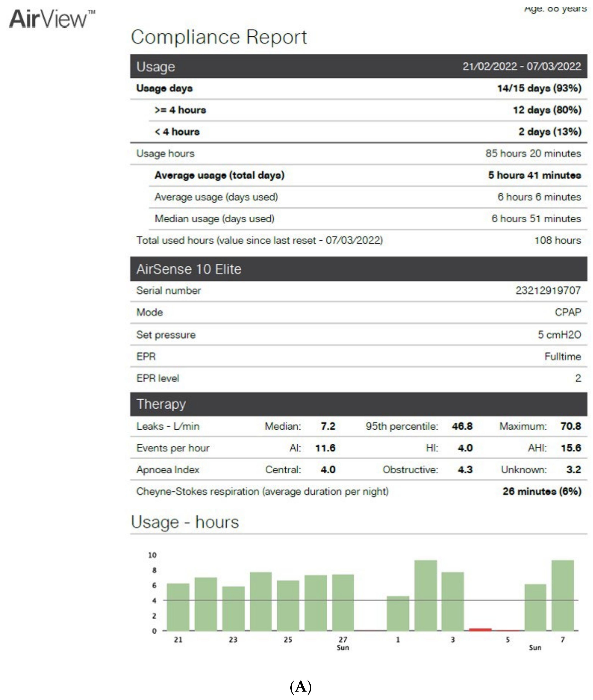Click serial number 23212919707
593x700 pixels.
[x=548, y=290]
